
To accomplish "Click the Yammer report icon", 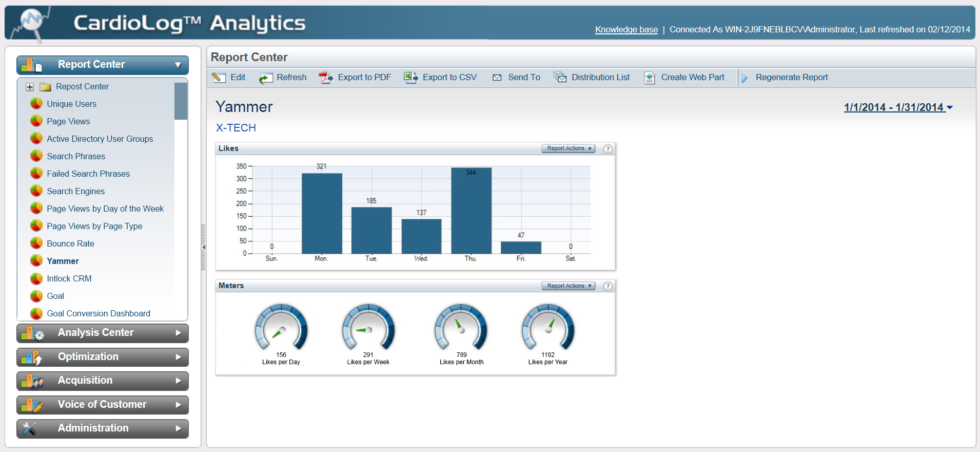I will (36, 261).
